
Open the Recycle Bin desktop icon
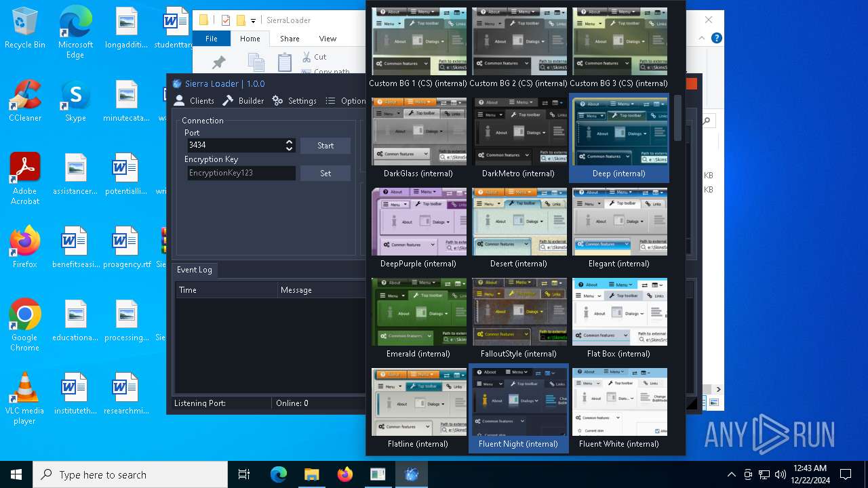click(x=25, y=28)
